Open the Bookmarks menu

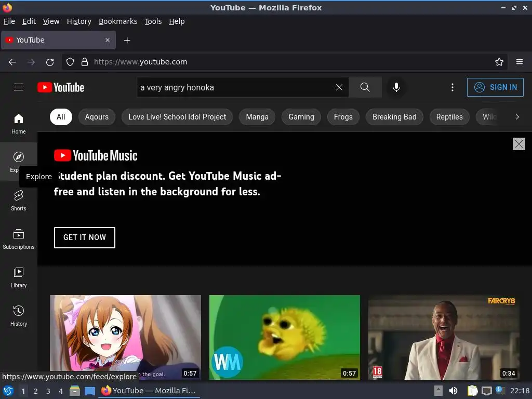point(118,21)
